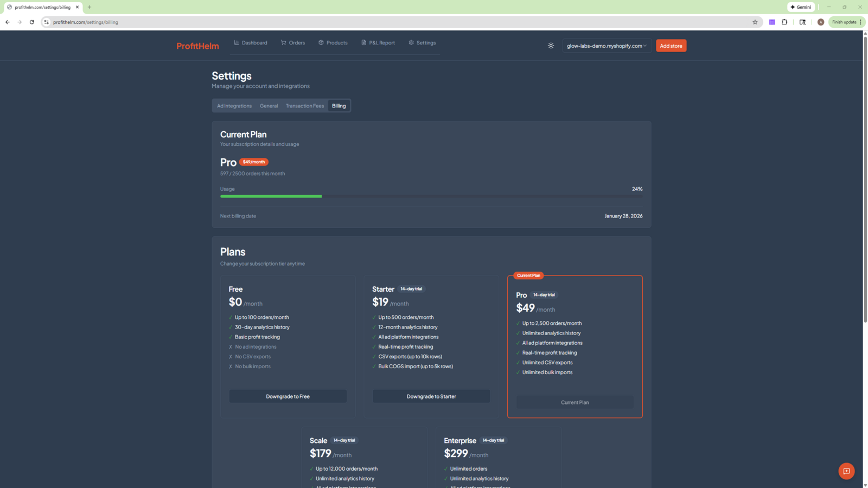
Task: Reload the page
Action: coord(32,22)
